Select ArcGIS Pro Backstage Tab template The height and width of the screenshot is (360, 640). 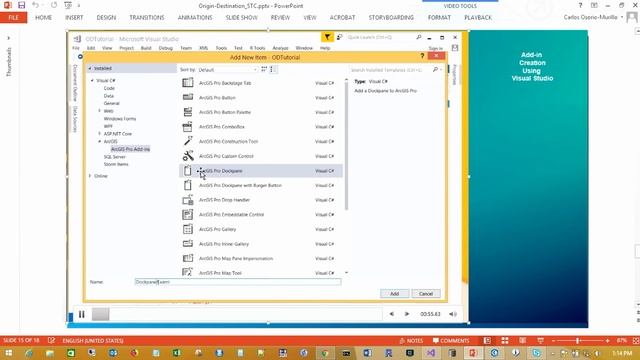(x=261, y=83)
